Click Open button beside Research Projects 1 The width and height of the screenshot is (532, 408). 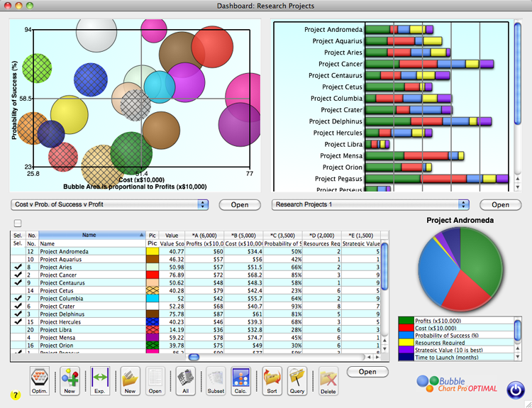[500, 204]
